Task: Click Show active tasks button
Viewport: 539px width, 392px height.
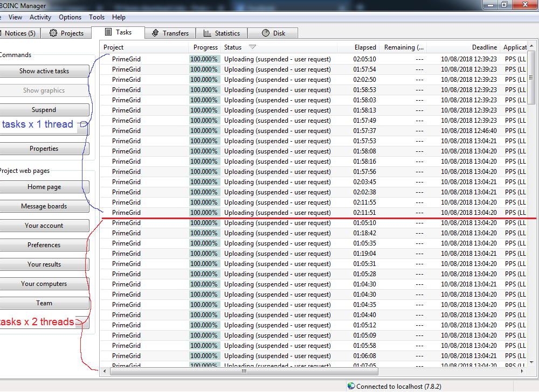Action: coord(44,71)
